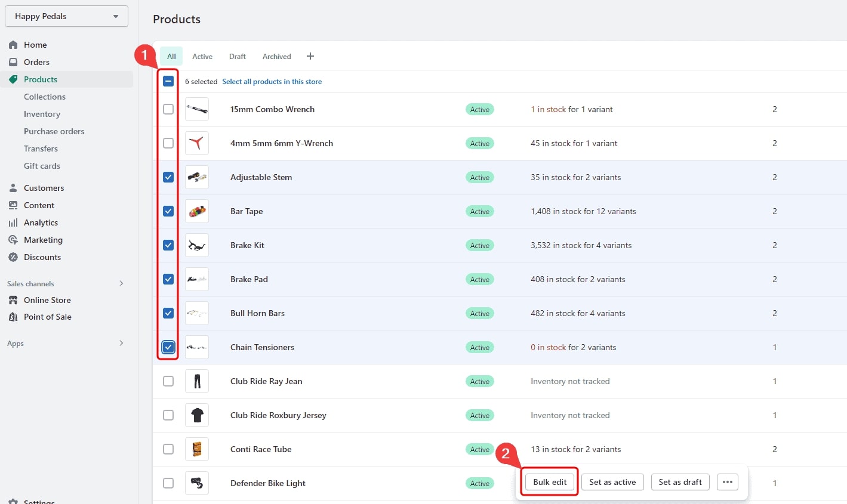Viewport: 847px width, 504px height.
Task: Check the Conti Race Tube checkbox
Action: (x=168, y=449)
